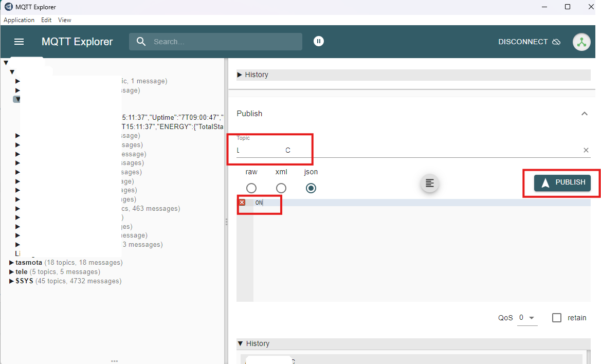
Task: Click the MQTT Explorer title bar app icon
Action: click(8, 7)
